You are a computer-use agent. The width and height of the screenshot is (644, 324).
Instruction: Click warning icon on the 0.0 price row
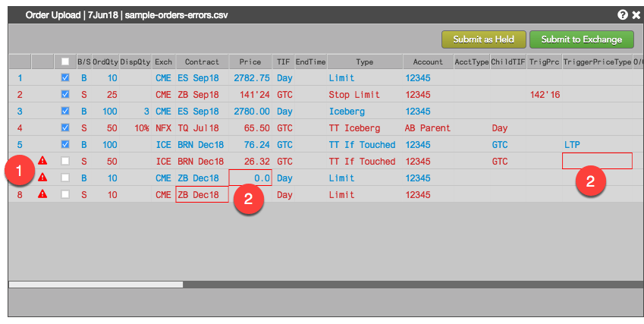pyautogui.click(x=42, y=178)
